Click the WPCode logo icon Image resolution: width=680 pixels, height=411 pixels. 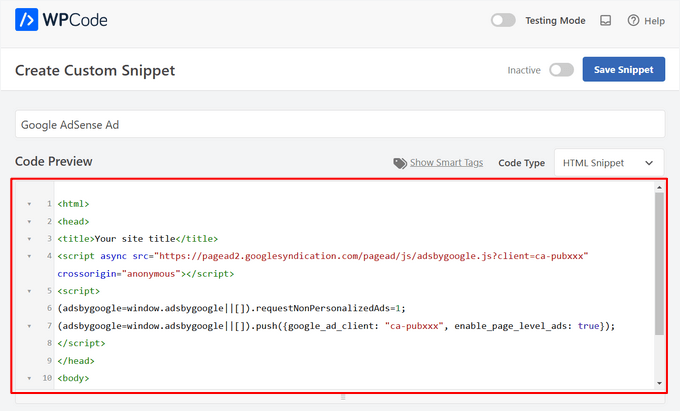[28, 20]
